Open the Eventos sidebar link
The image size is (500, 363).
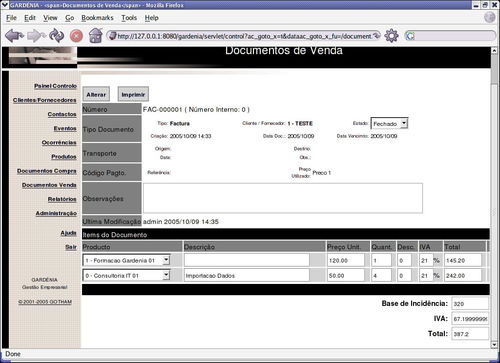pyautogui.click(x=65, y=128)
